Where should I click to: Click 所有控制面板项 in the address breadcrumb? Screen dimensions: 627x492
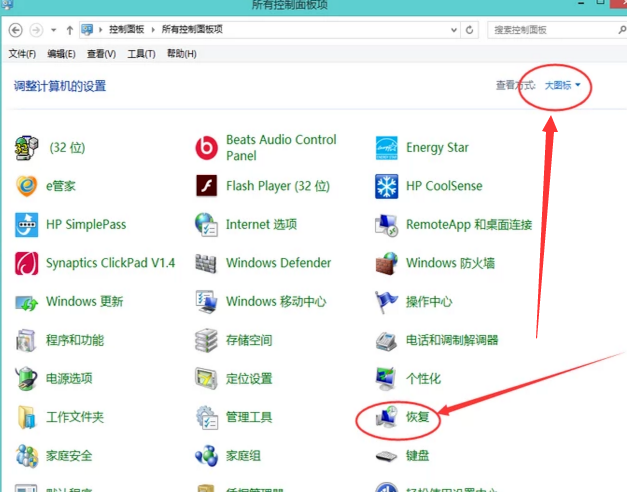[192, 30]
